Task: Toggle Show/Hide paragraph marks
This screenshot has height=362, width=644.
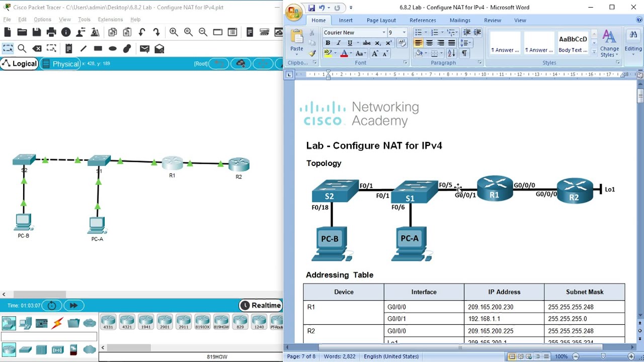Action: [x=464, y=53]
